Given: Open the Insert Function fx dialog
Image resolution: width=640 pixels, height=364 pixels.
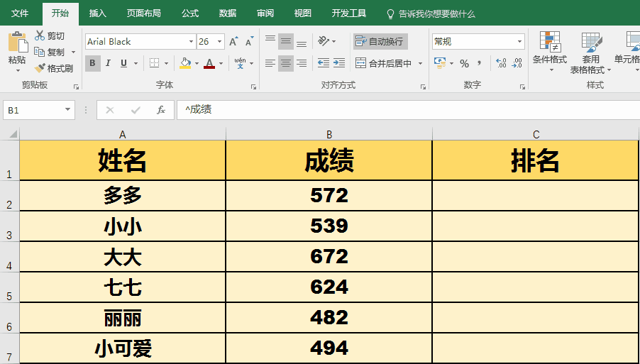Looking at the screenshot, I should 161,110.
